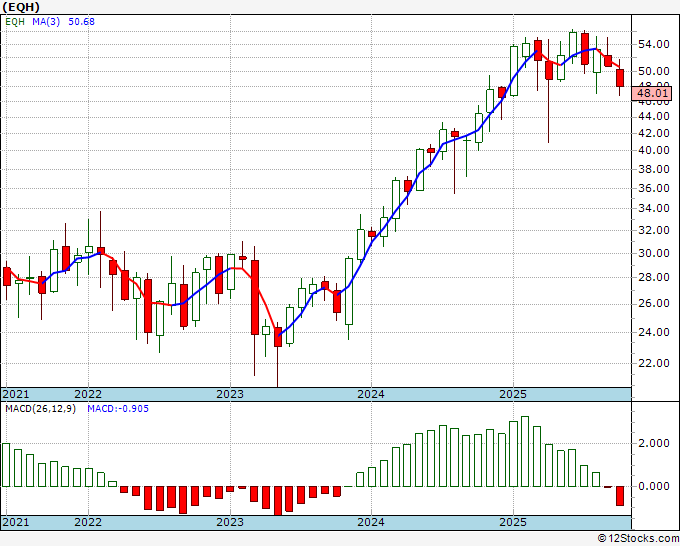Click the 32.00 price axis label
Screen dimensions: 680x546
[x=654, y=230]
